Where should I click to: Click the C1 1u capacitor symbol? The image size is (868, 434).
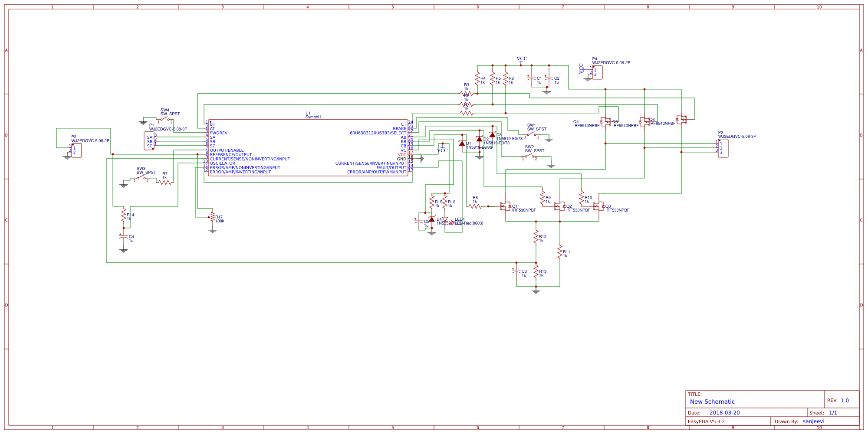pos(533,79)
